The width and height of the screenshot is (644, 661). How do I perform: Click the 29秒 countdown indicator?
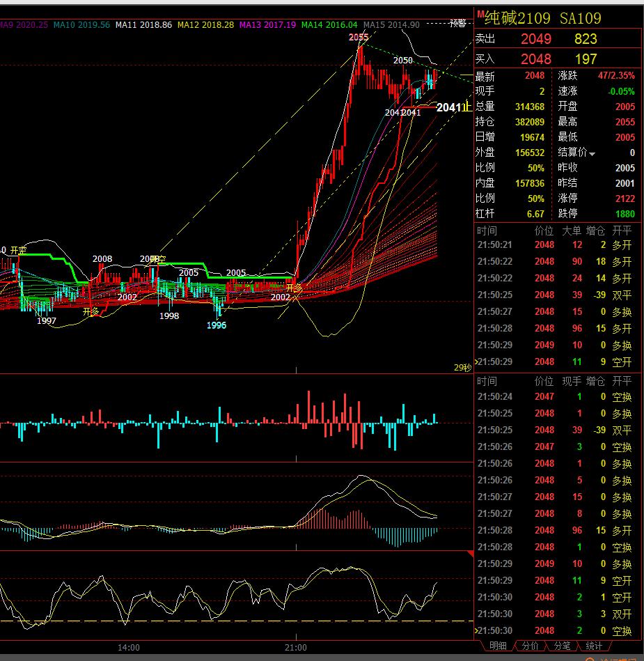(x=462, y=368)
